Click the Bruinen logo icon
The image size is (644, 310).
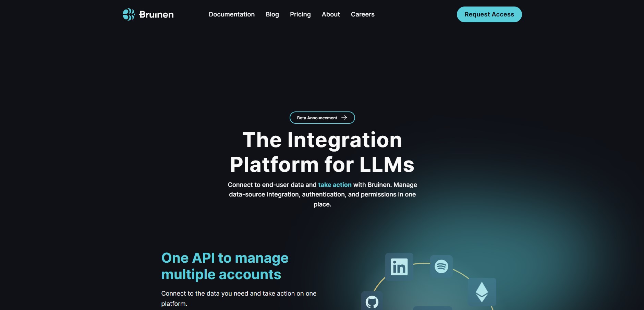(x=129, y=14)
